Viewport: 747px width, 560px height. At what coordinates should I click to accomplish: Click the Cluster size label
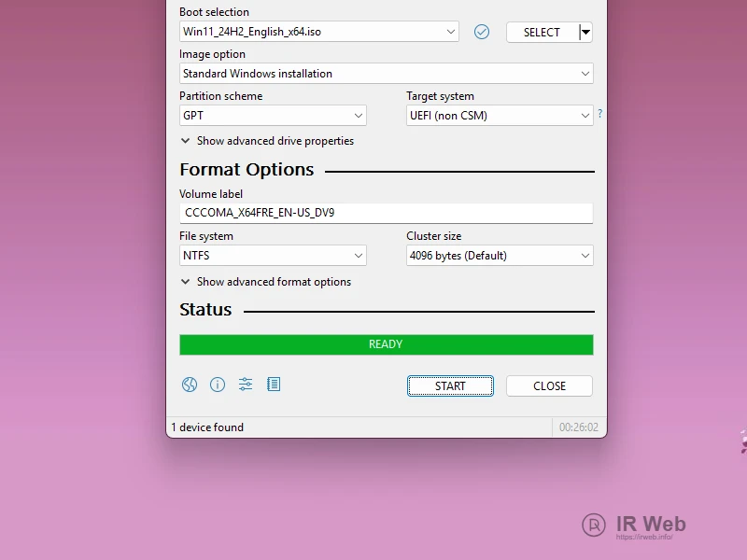434,236
